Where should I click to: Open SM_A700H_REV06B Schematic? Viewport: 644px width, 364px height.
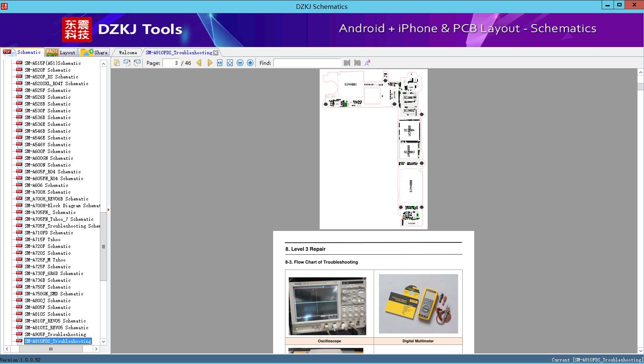[x=56, y=199]
